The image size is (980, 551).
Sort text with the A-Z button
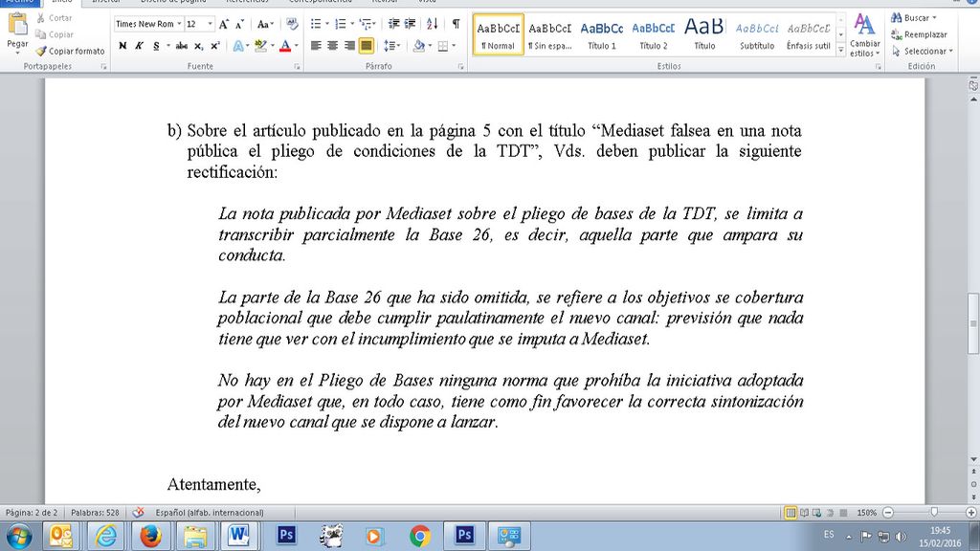(x=433, y=24)
